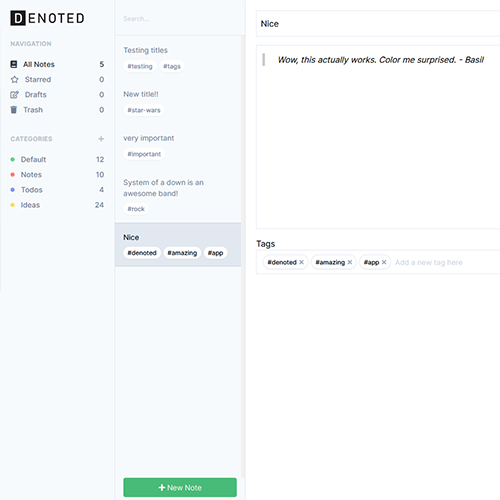Click the blue Todos category dot
This screenshot has width=500, height=500.
pos(12,190)
